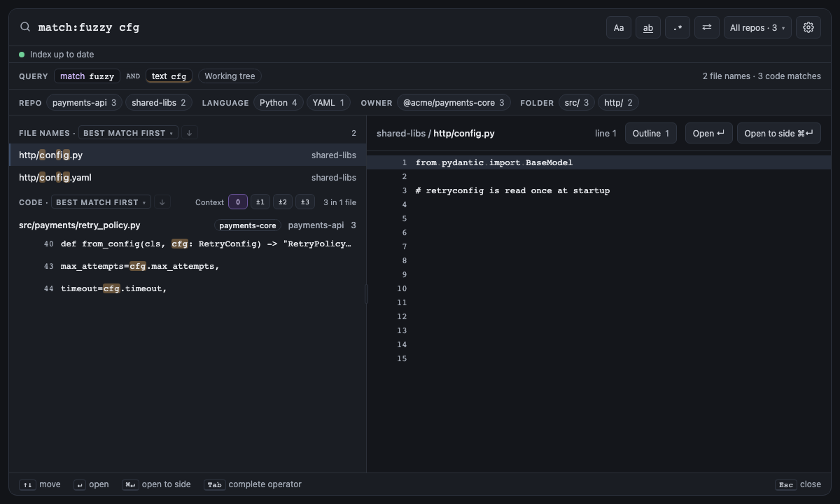Open the All repos · 3 dropdown
Image resolution: width=840 pixels, height=504 pixels.
757,27
